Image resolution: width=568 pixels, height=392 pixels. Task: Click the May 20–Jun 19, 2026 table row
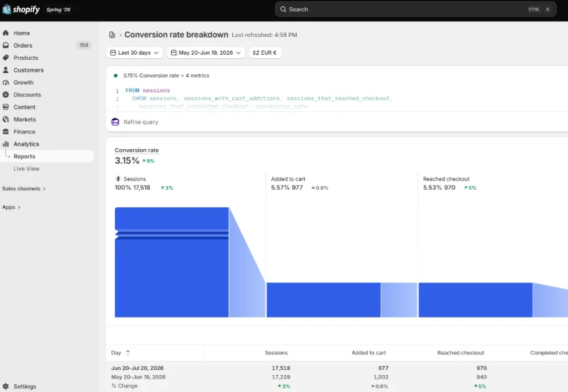(337, 377)
